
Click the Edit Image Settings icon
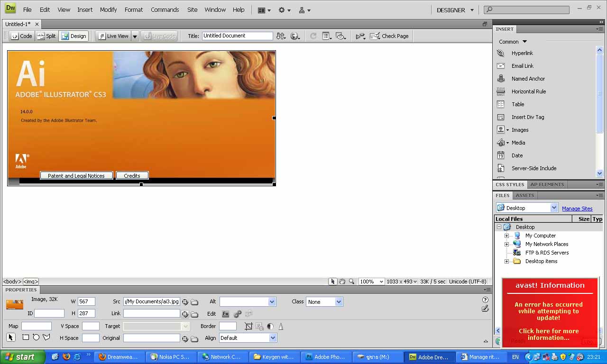coord(238,314)
